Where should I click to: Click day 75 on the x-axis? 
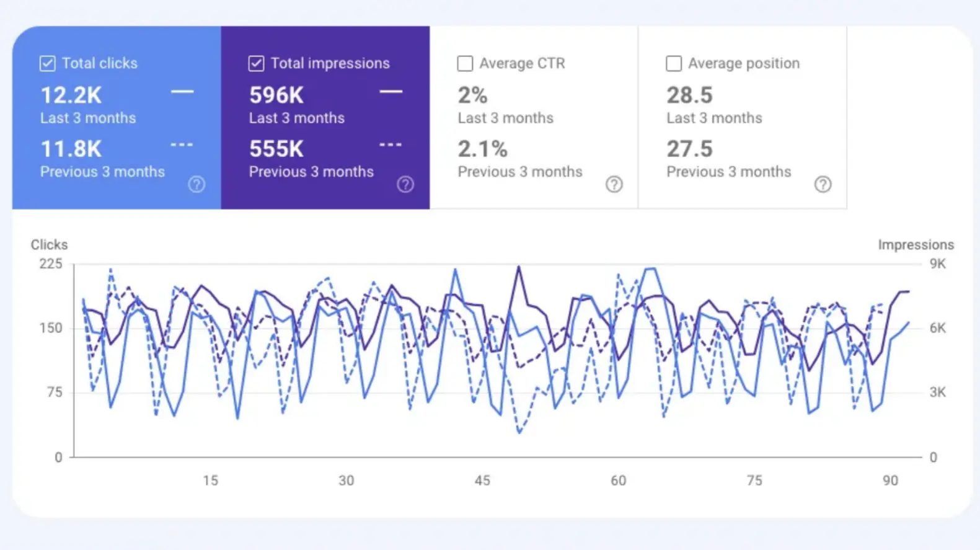754,481
